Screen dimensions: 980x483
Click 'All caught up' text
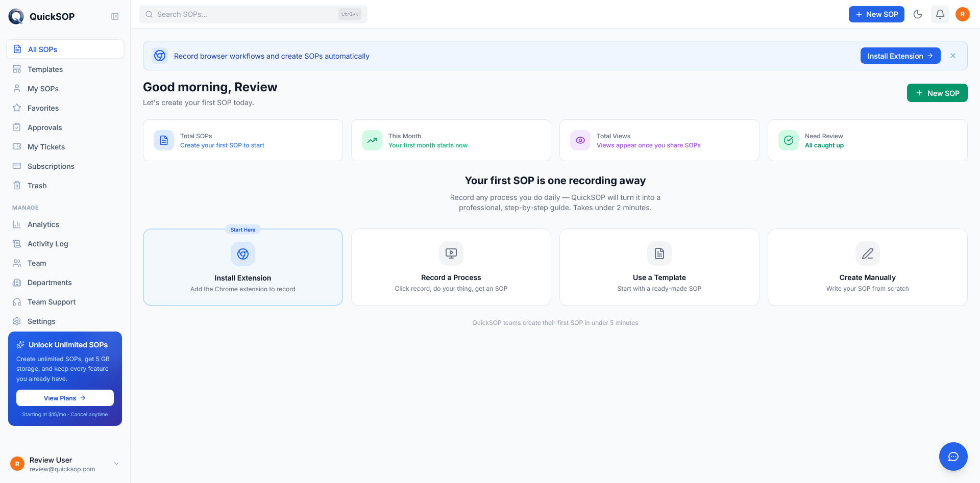824,145
